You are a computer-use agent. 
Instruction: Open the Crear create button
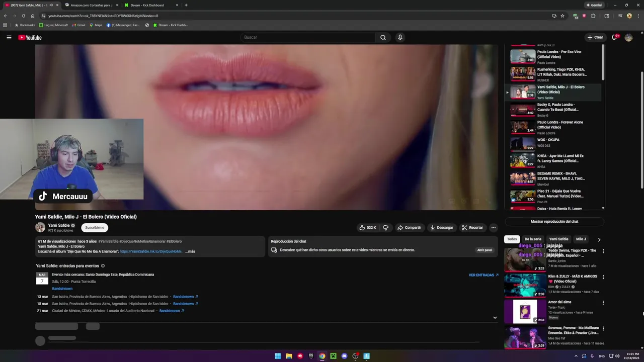[x=595, y=37]
